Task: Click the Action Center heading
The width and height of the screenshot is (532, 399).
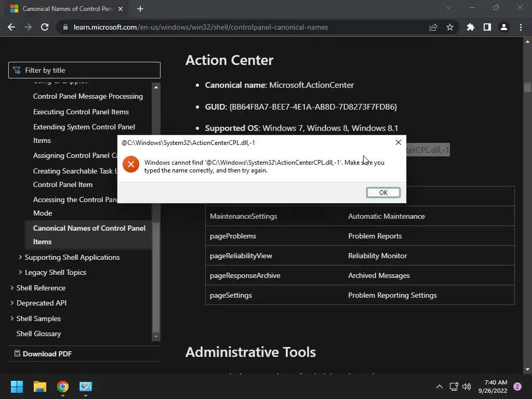Action: (229, 60)
